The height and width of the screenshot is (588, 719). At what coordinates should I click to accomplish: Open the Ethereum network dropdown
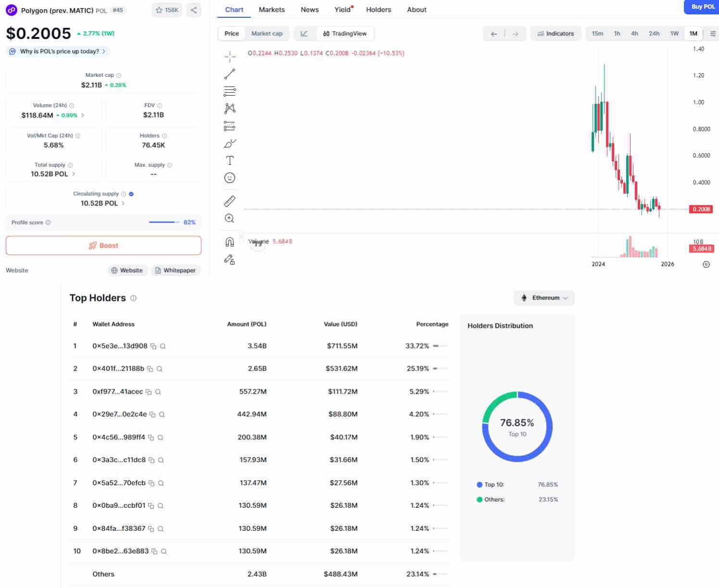click(544, 298)
